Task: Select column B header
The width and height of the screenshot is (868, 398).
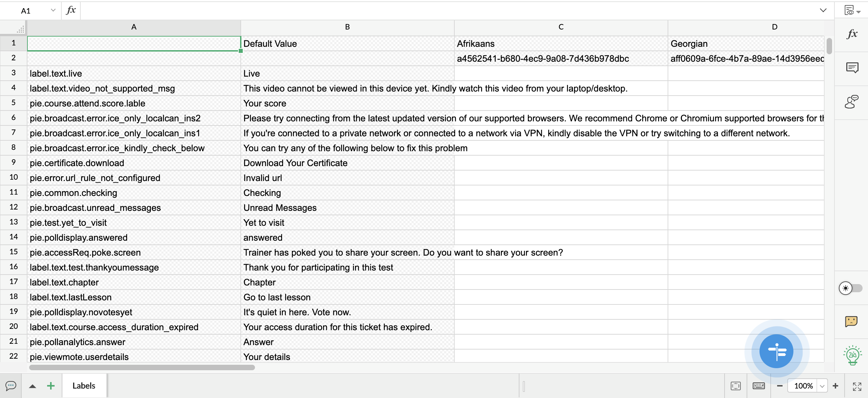Action: click(347, 27)
